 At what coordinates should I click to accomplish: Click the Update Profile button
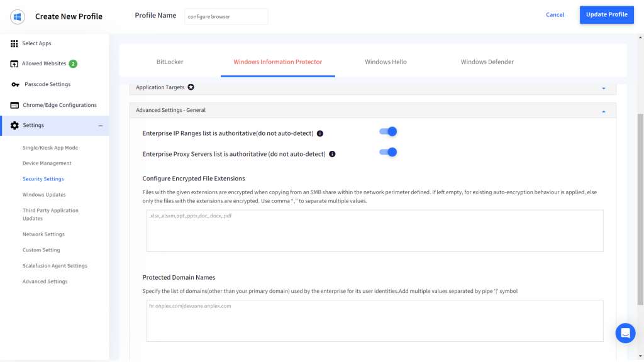[x=606, y=14]
